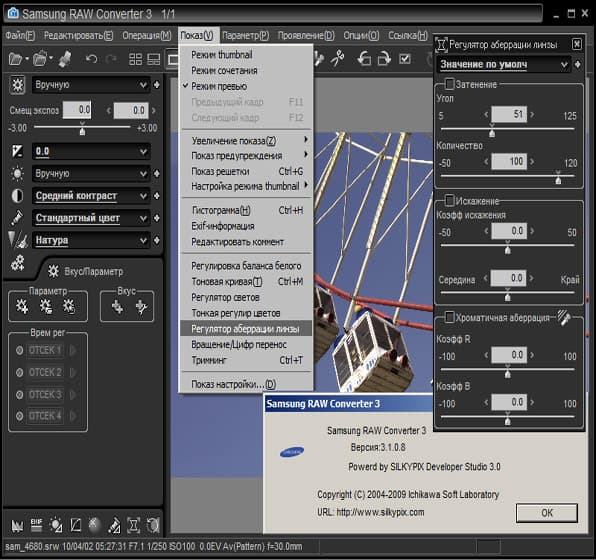Open the Файл menu
Screen dimensions: 596x560
tap(20, 36)
